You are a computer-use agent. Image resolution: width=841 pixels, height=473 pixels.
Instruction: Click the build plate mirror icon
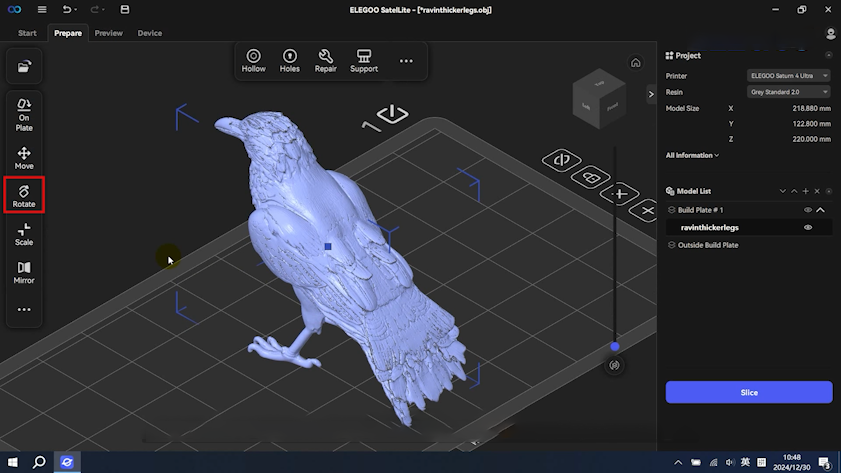click(561, 160)
